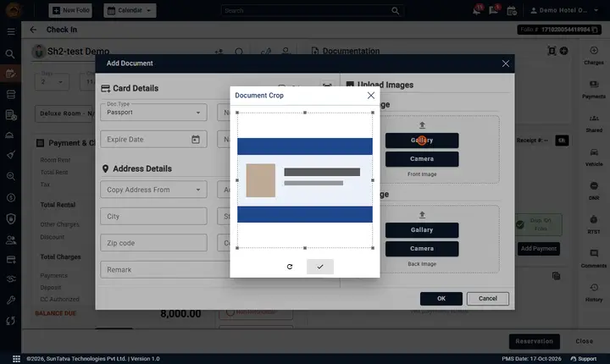The height and width of the screenshot is (364, 610).
Task: Open Camera for Back Image
Action: (422, 249)
